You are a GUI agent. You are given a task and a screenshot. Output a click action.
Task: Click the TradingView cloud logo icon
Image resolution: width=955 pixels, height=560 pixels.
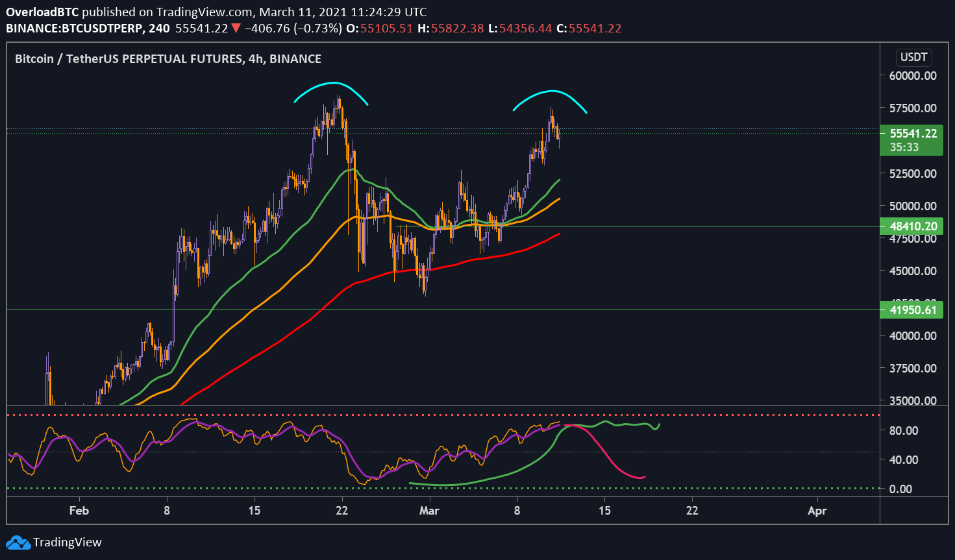coord(18,542)
